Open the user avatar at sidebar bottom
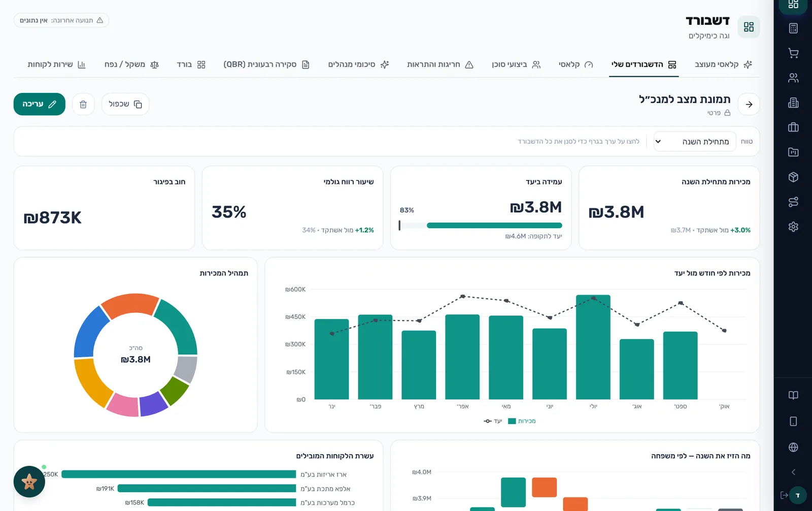 pyautogui.click(x=798, y=495)
